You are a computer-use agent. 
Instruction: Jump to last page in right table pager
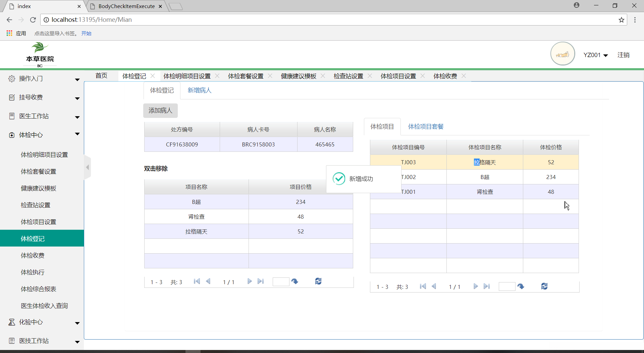(487, 286)
